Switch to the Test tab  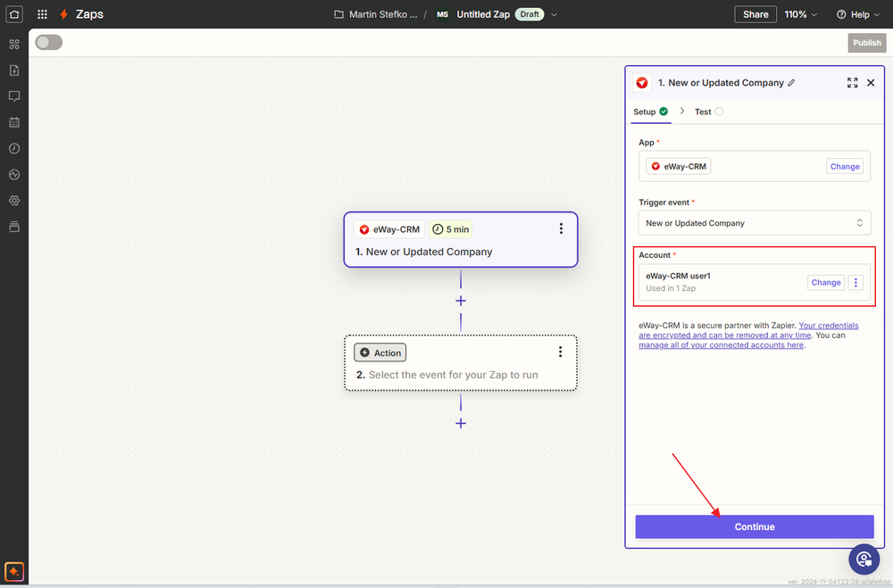[x=708, y=112]
